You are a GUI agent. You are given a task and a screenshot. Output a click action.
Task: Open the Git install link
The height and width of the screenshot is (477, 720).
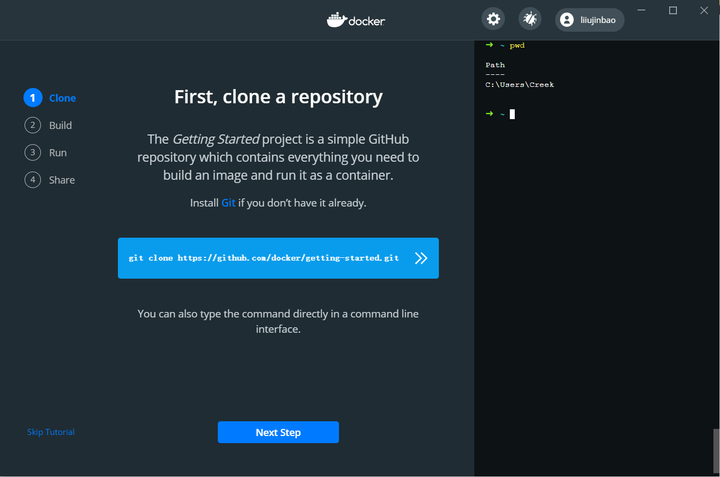coord(228,203)
